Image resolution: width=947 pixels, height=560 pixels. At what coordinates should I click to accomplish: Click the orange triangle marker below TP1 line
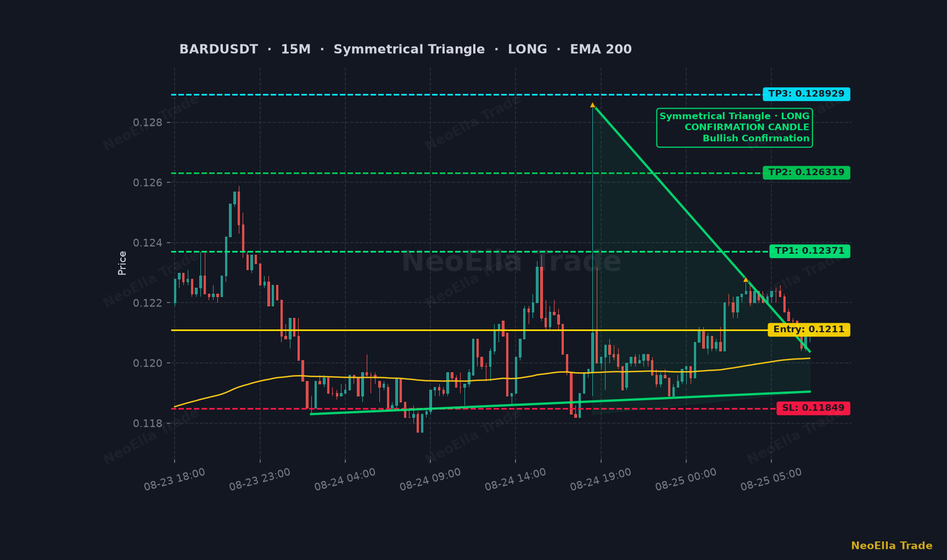[746, 279]
